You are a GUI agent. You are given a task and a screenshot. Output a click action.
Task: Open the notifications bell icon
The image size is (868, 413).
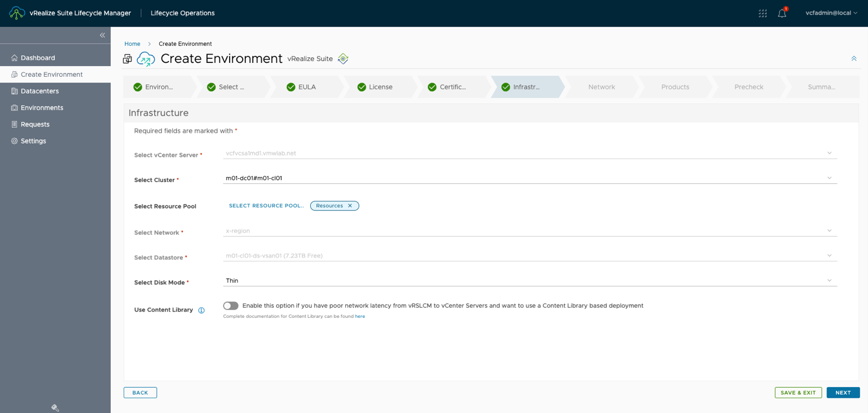click(782, 13)
